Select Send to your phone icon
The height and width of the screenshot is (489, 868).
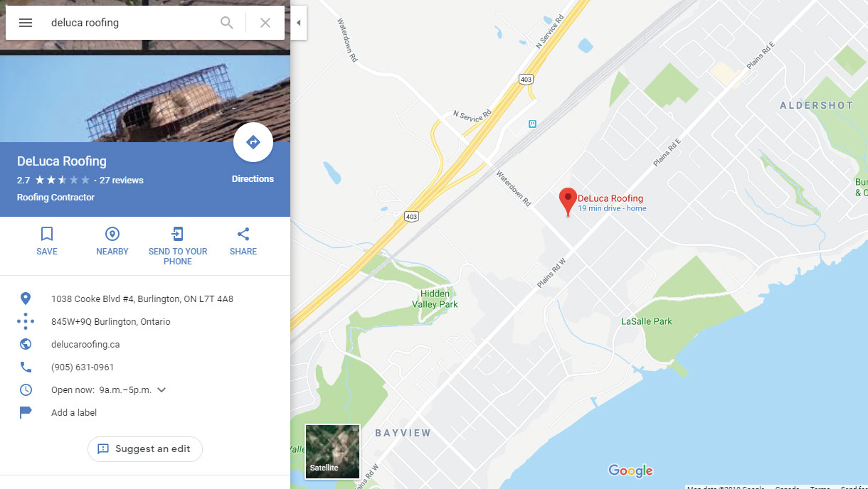(x=178, y=234)
